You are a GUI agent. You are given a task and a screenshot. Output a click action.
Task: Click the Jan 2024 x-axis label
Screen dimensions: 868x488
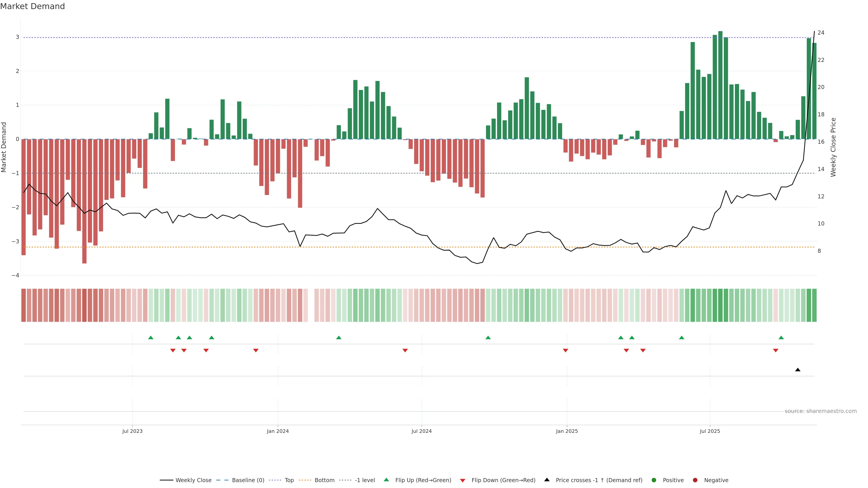(x=278, y=431)
